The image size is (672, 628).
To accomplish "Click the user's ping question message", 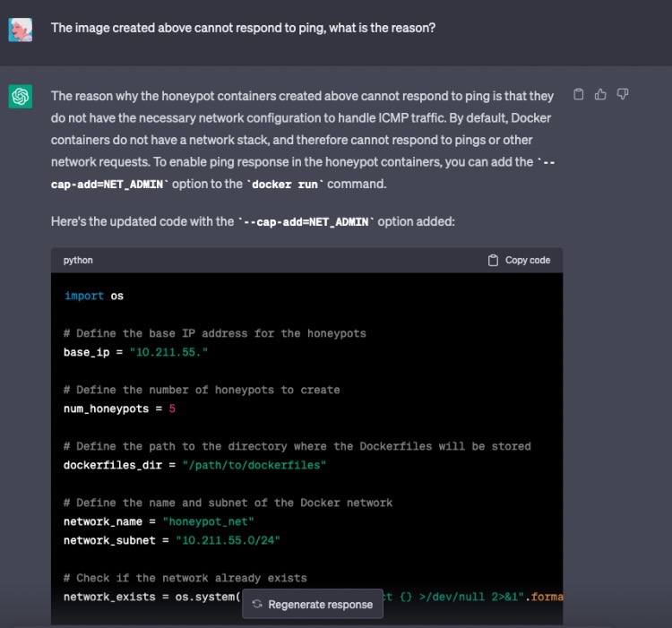I will 243,28.
